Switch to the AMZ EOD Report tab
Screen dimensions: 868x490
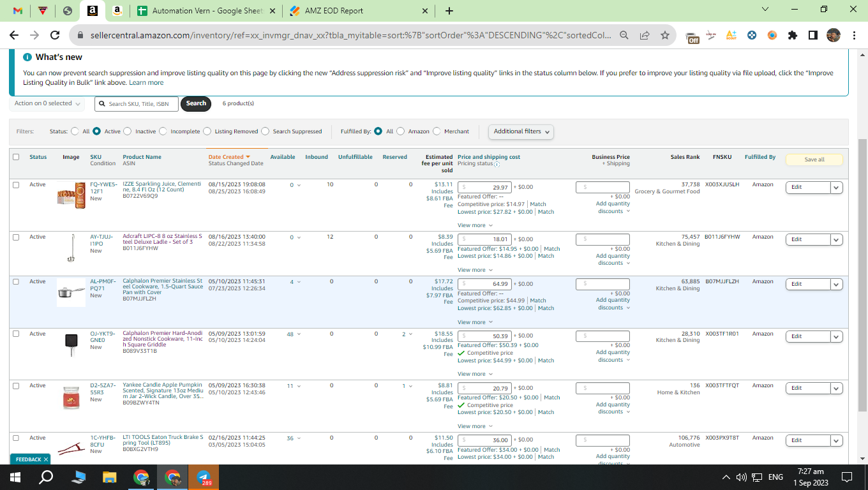pos(357,11)
